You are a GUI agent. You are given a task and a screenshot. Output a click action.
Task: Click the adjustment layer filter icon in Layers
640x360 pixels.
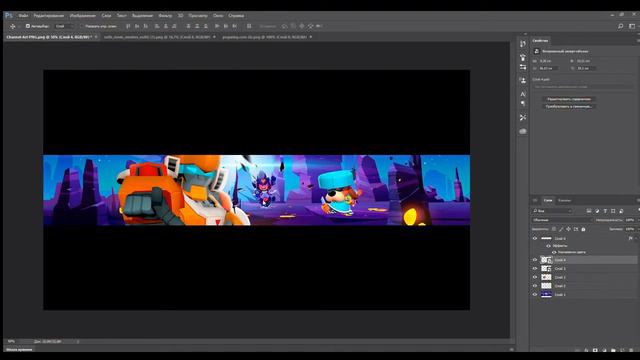597,211
